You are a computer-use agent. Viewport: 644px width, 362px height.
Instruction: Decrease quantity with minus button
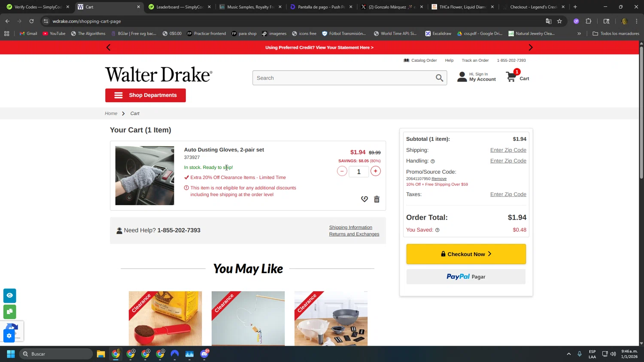coord(342,171)
